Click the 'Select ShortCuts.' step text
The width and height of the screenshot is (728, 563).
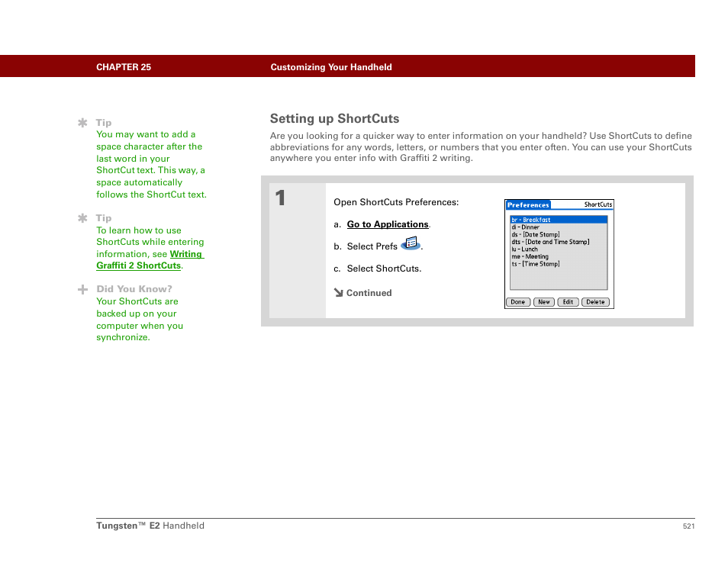click(x=384, y=269)
